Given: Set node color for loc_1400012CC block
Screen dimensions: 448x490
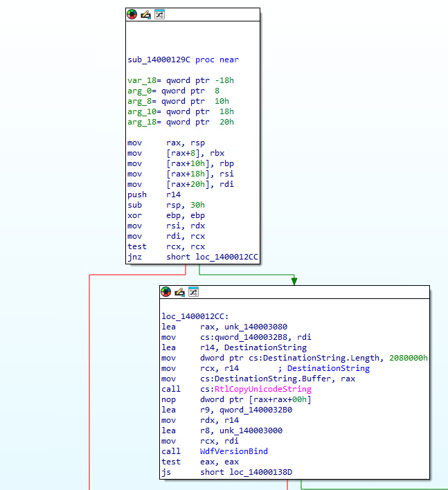Looking at the screenshot, I should (165, 291).
